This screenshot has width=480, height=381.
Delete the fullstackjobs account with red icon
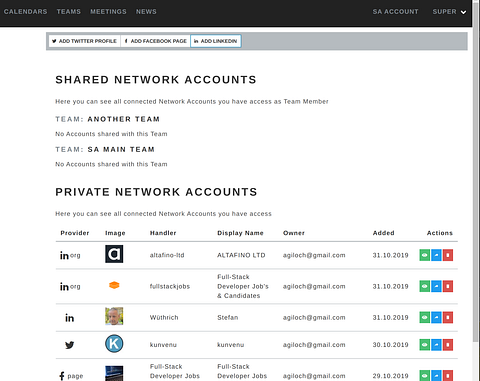pos(448,286)
